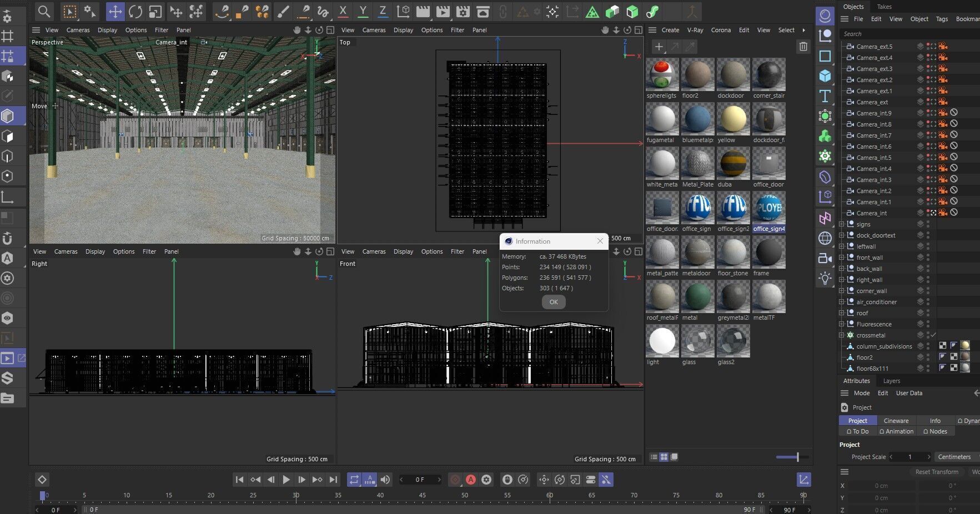980x514 pixels.
Task: Add a camera object from palette
Action: tap(825, 258)
